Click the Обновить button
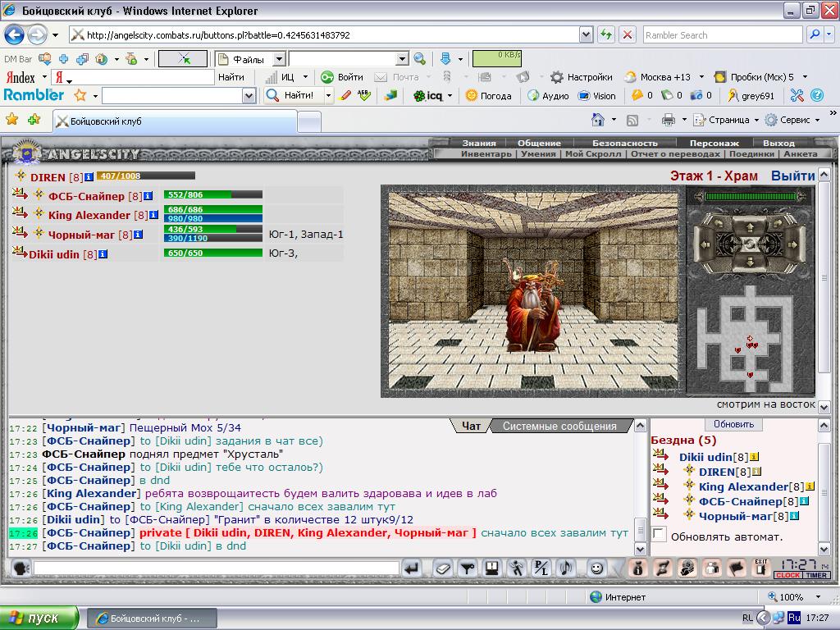 coord(733,424)
